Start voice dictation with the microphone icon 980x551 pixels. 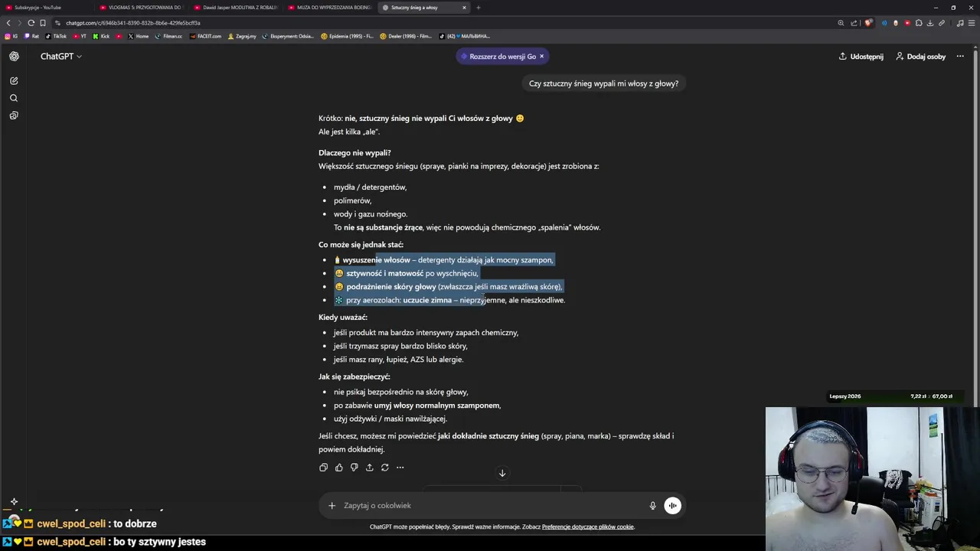652,505
